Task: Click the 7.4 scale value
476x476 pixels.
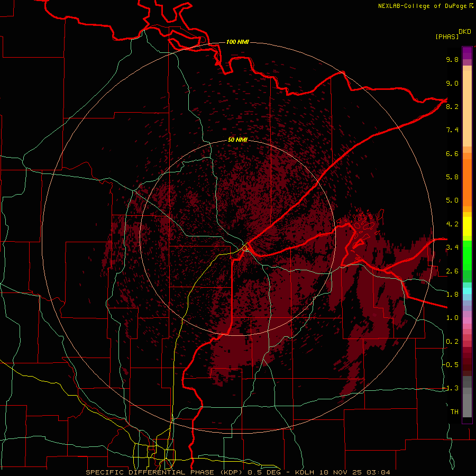Action: point(452,130)
